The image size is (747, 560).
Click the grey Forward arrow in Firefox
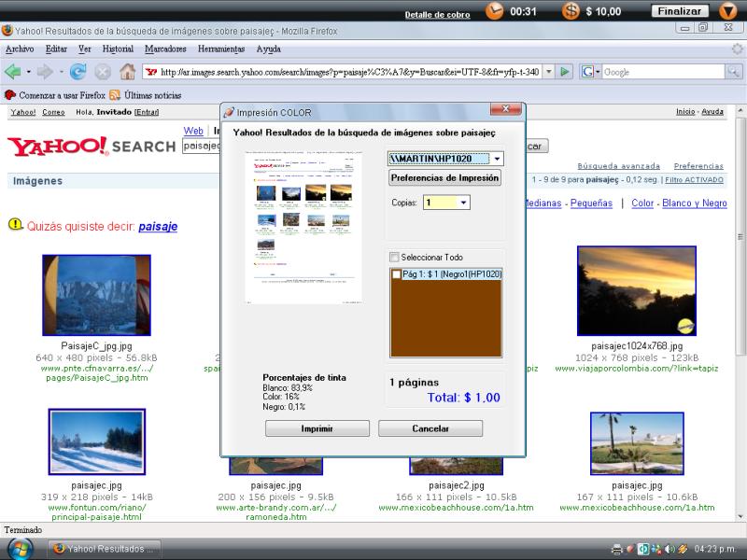[x=45, y=72]
